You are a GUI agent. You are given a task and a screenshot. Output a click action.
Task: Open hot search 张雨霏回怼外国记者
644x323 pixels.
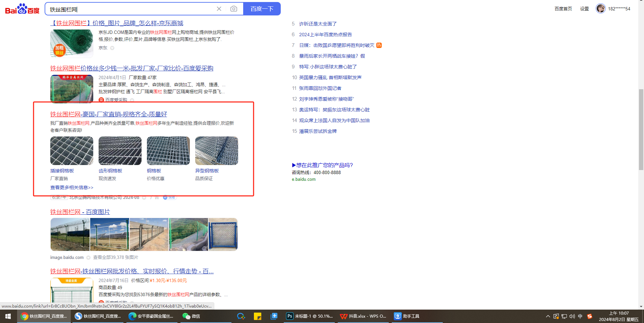[x=320, y=88]
